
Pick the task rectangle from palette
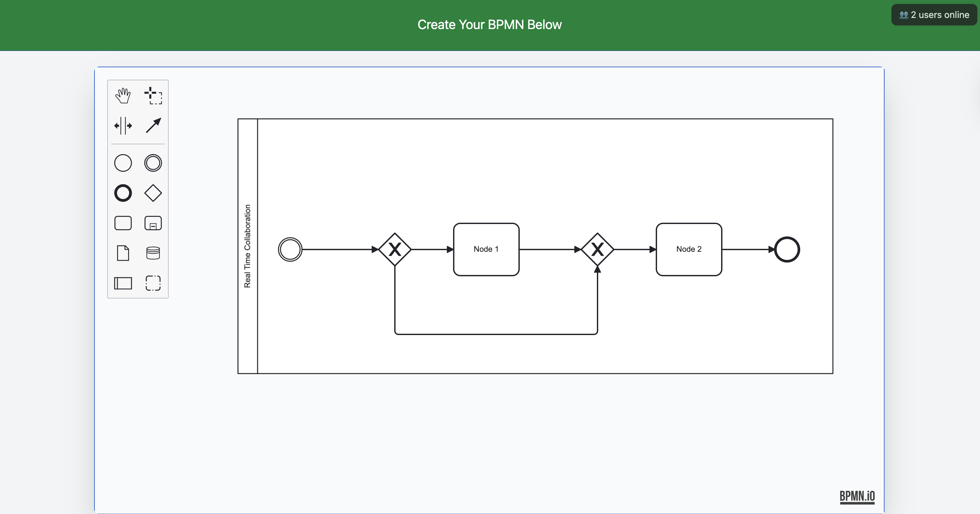(123, 223)
